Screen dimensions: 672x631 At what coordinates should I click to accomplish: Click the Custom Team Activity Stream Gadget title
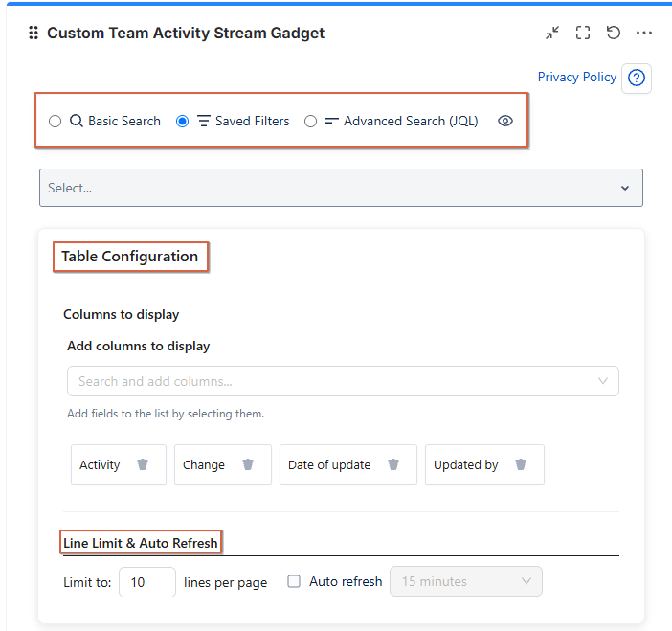[186, 33]
